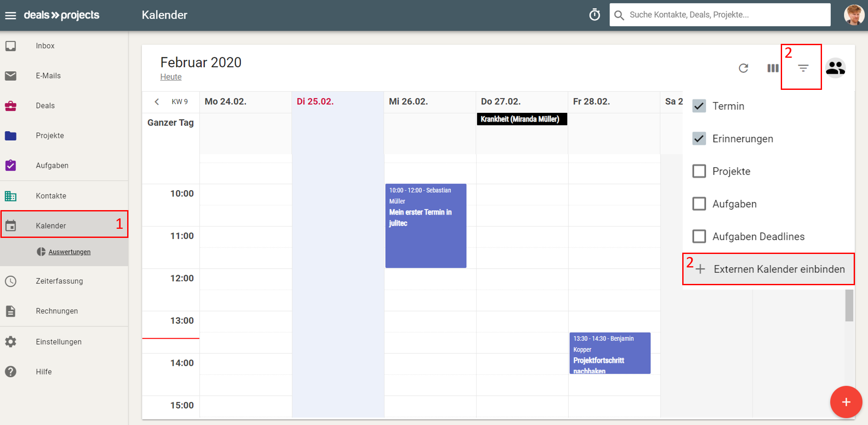Open Projekte in the sidebar
The height and width of the screenshot is (425, 868).
click(64, 135)
